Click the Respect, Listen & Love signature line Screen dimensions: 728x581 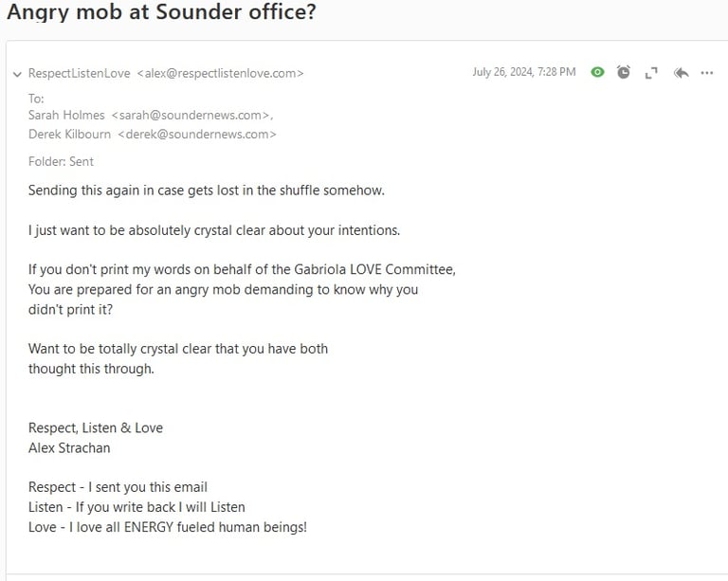point(96,427)
